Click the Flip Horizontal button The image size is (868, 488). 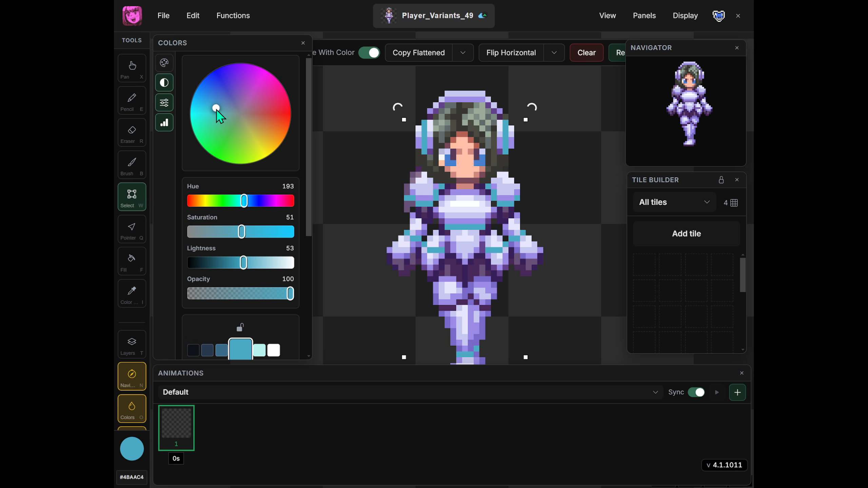tap(511, 53)
